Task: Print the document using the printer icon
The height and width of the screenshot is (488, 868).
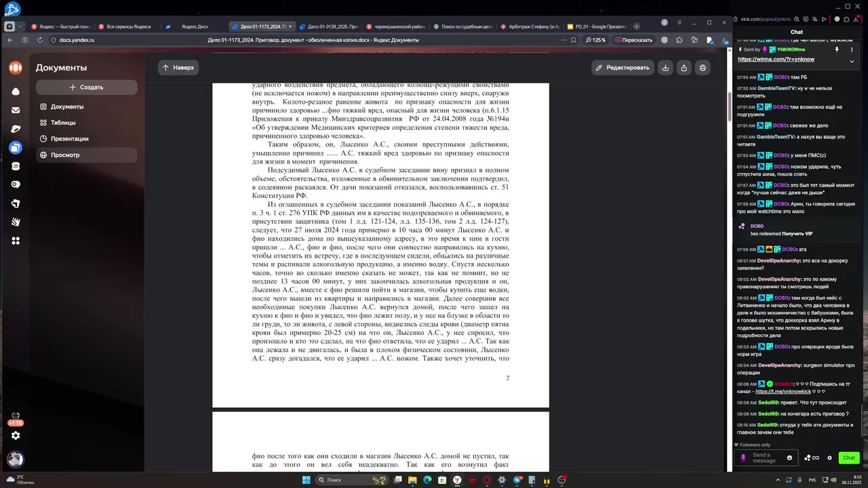Action: pos(703,68)
